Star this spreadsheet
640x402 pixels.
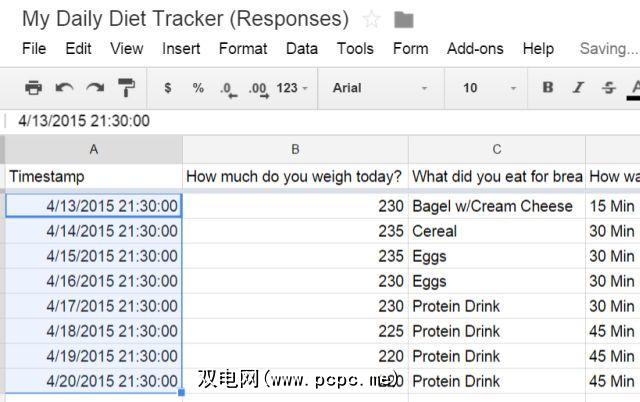(372, 19)
